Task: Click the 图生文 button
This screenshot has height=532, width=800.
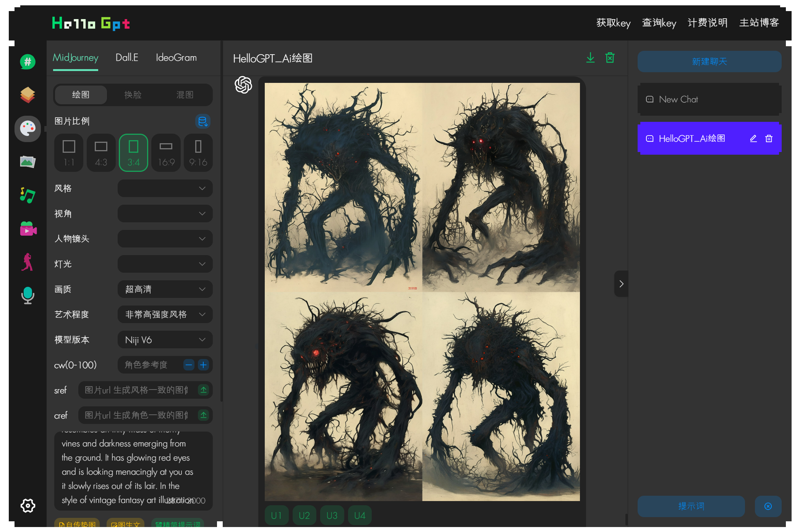Action: (125, 524)
